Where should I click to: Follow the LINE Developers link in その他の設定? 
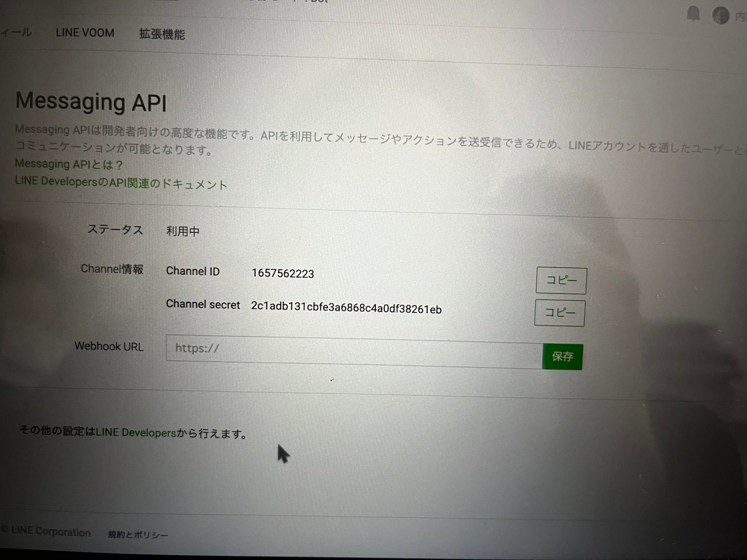click(136, 432)
